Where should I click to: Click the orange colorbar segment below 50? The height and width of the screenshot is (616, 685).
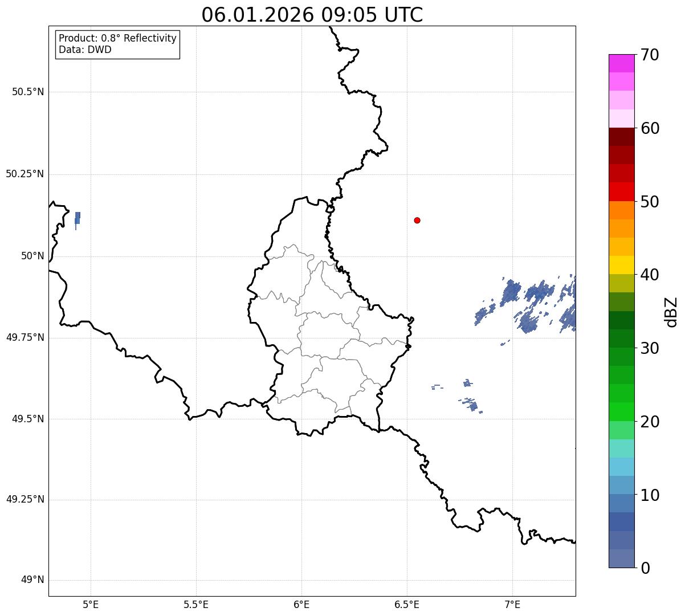click(621, 210)
